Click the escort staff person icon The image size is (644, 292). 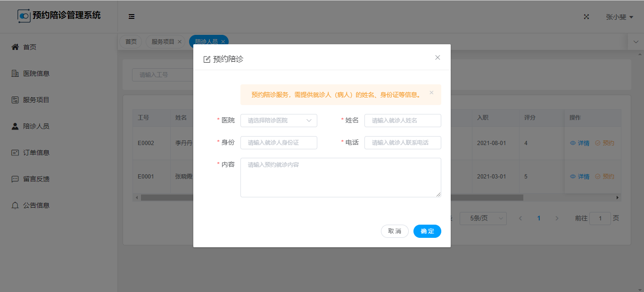point(15,126)
